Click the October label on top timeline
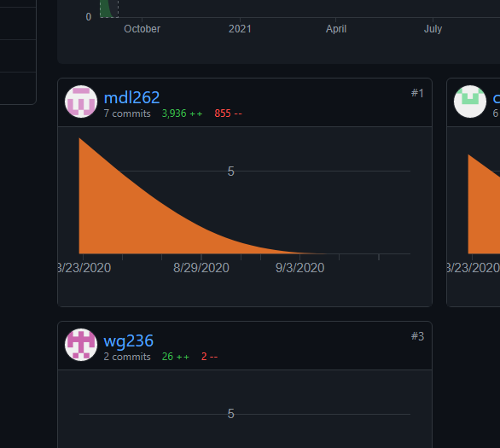This screenshot has width=500, height=448. click(x=142, y=29)
